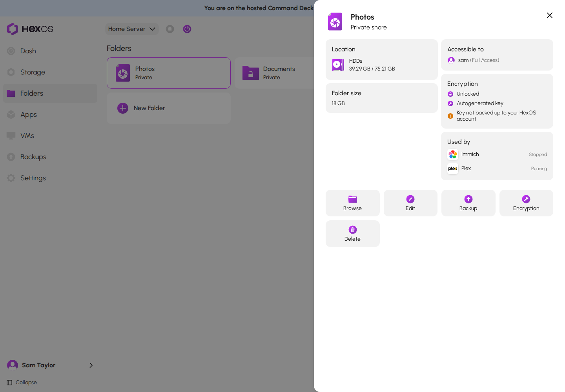Expand the Sam Taylor account chevron
Screen dimensions: 565x392
tap(91, 365)
